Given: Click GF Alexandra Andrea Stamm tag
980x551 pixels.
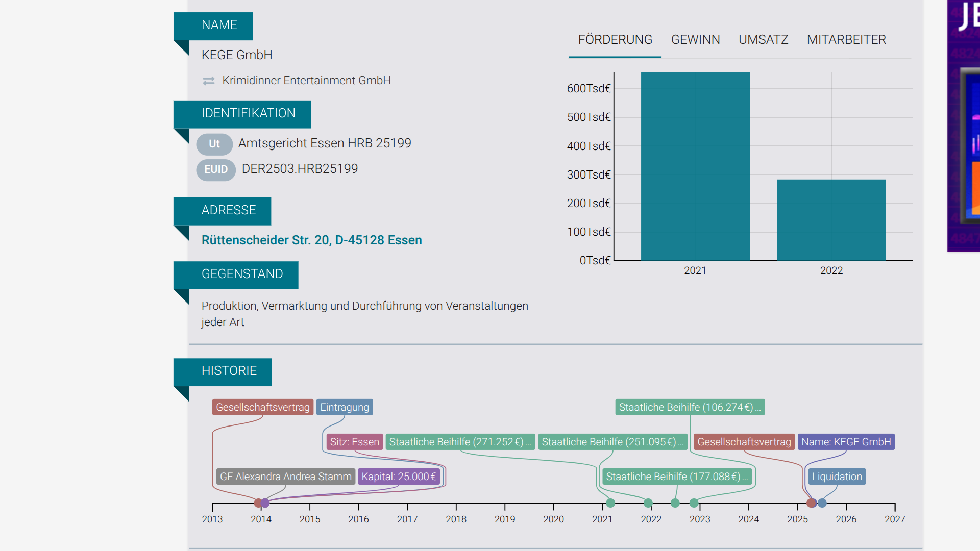Looking at the screenshot, I should click(x=286, y=477).
